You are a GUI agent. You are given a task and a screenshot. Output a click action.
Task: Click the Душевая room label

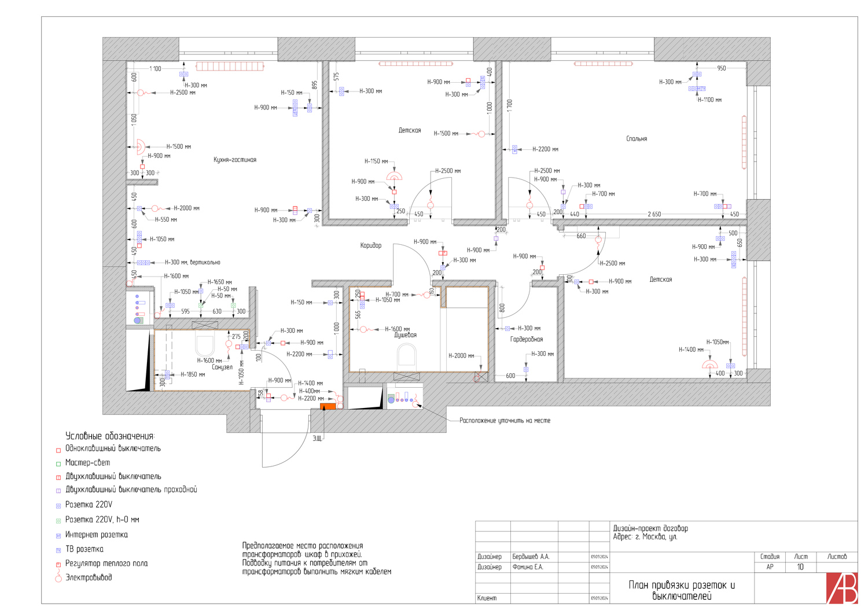(406, 335)
